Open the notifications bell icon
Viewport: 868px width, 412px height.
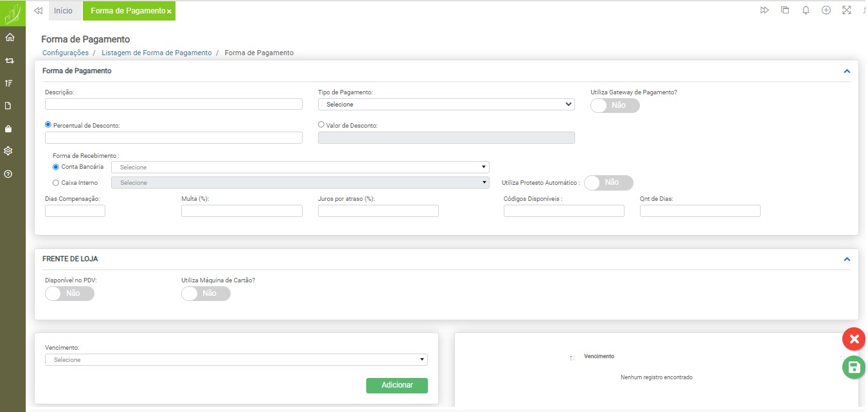point(806,10)
